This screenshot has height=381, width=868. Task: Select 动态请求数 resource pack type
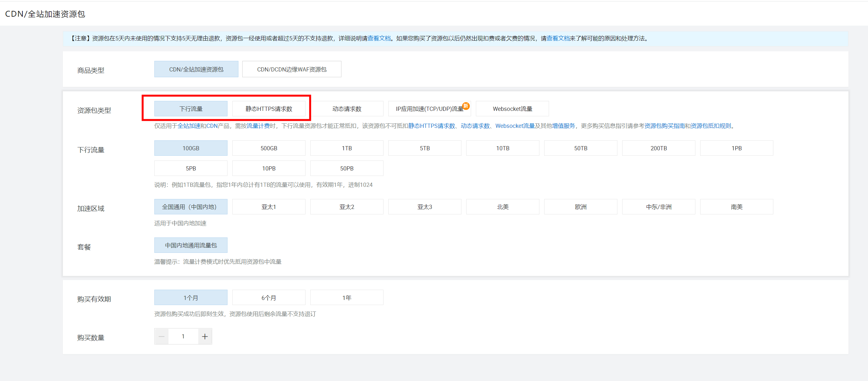click(x=346, y=108)
